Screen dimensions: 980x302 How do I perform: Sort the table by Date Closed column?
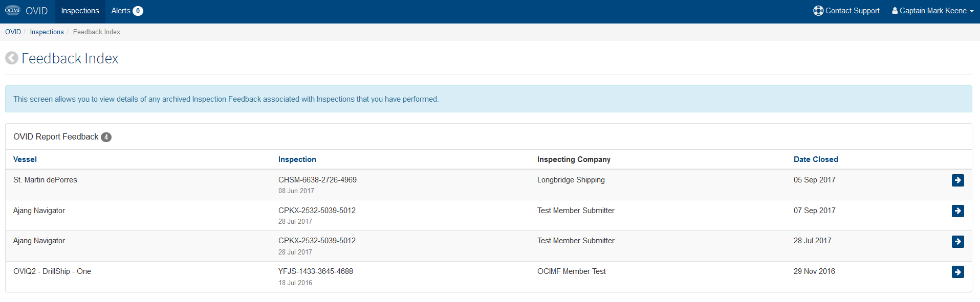pos(816,159)
